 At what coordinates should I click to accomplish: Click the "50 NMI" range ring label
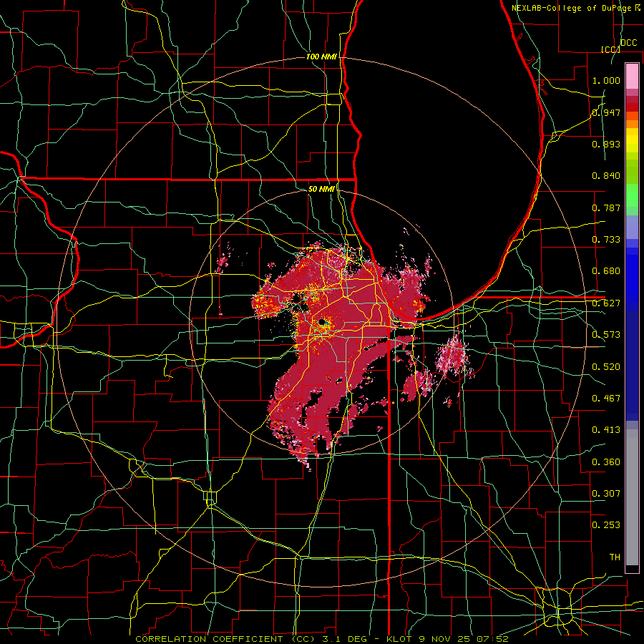point(321,189)
